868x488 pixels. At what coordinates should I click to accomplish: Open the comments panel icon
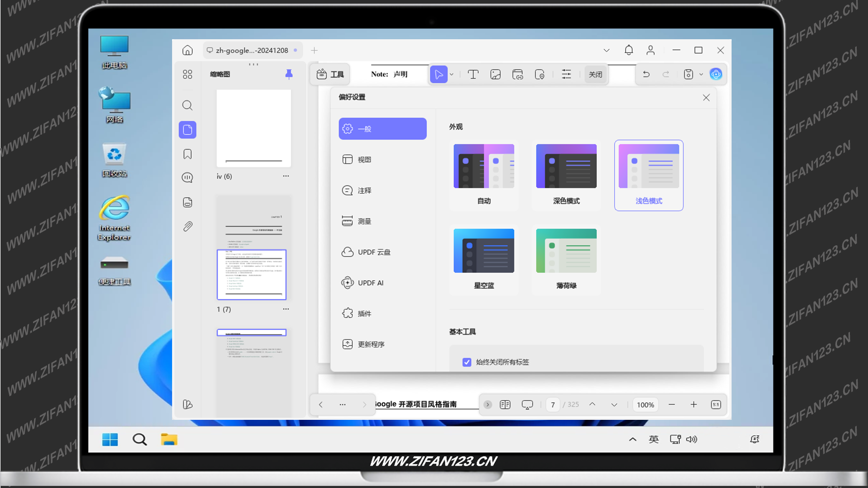pos(188,178)
